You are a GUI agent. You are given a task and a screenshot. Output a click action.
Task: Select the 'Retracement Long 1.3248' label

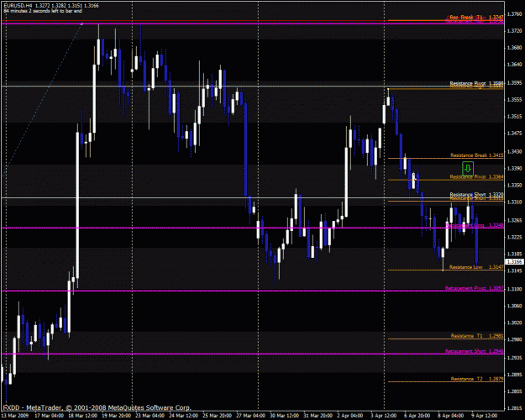[475, 225]
